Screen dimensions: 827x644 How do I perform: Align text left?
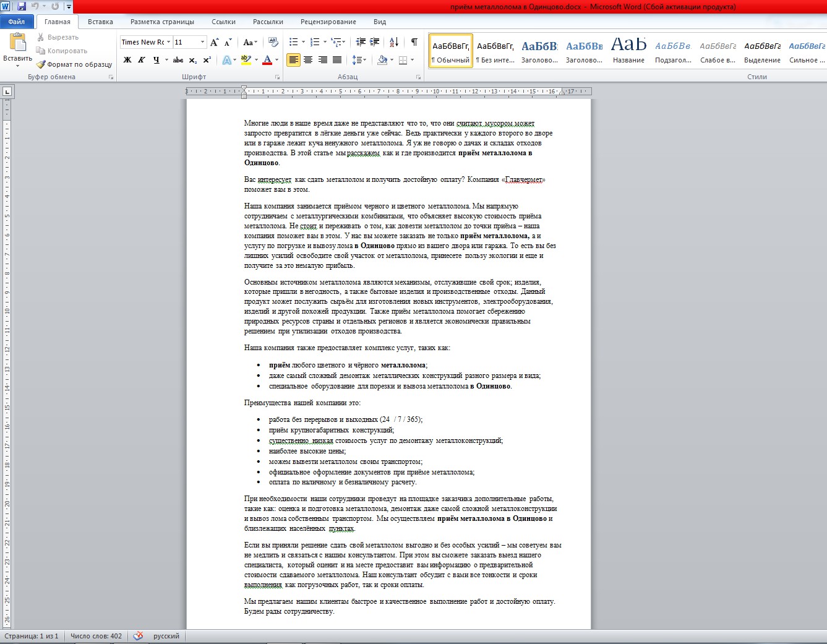pyautogui.click(x=293, y=60)
